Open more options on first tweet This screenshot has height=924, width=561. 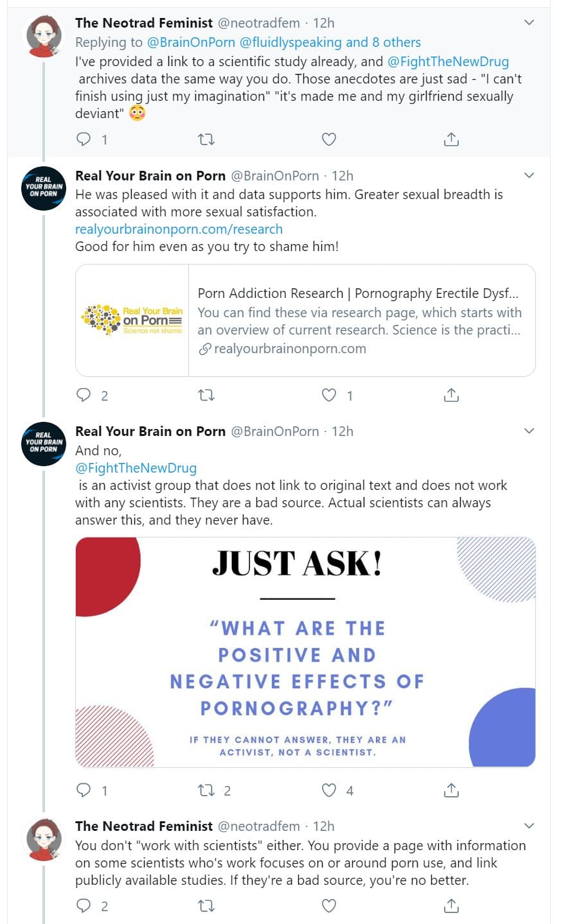point(529,22)
